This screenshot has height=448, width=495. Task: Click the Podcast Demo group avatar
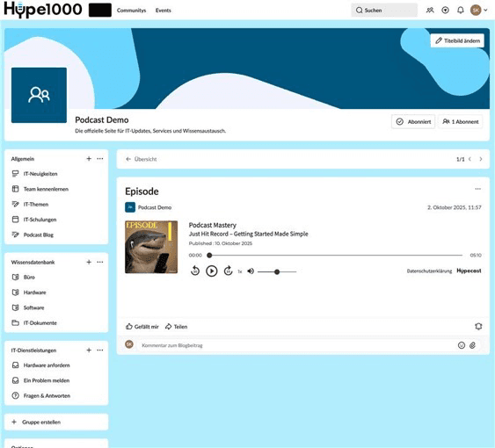pyautogui.click(x=39, y=95)
